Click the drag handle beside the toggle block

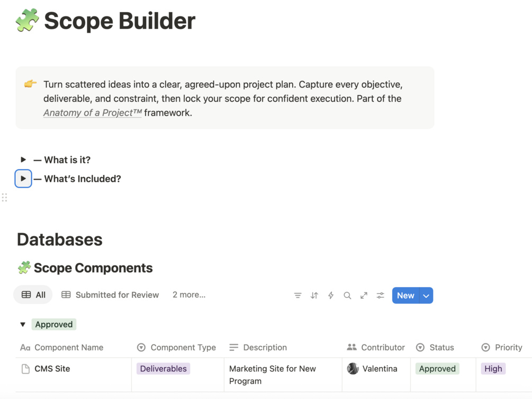coord(5,198)
